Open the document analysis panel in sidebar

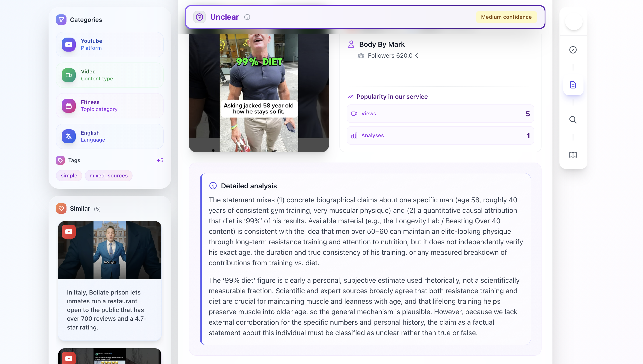click(x=573, y=85)
